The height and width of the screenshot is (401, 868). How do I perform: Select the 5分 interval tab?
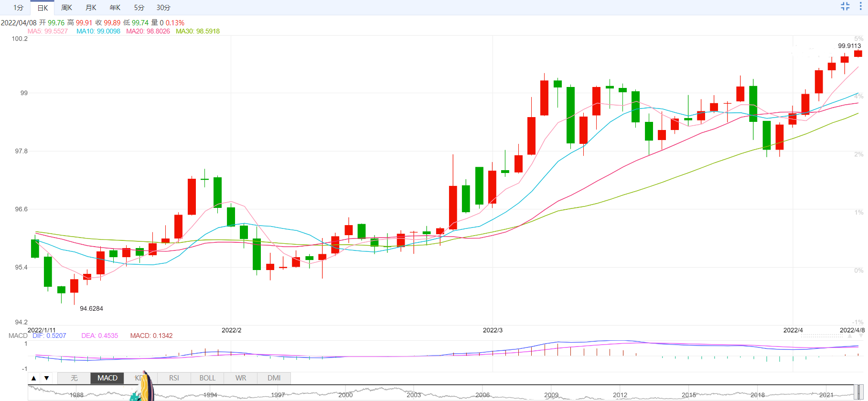[139, 8]
